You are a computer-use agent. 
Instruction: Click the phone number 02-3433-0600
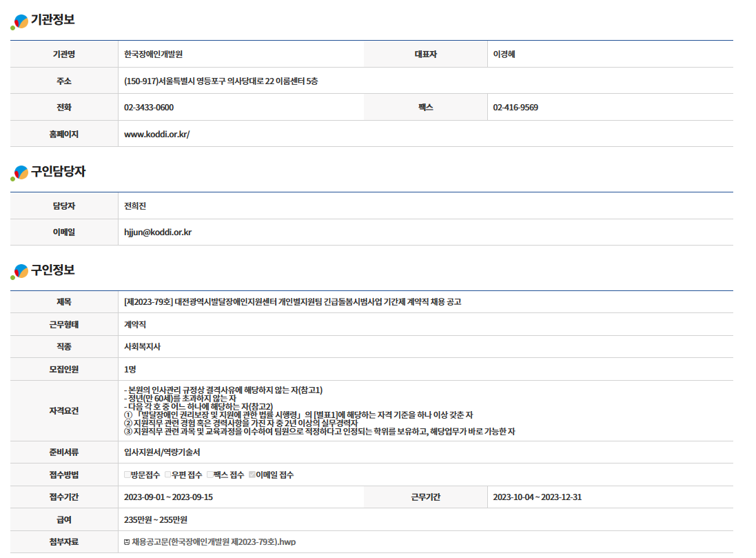point(149,108)
